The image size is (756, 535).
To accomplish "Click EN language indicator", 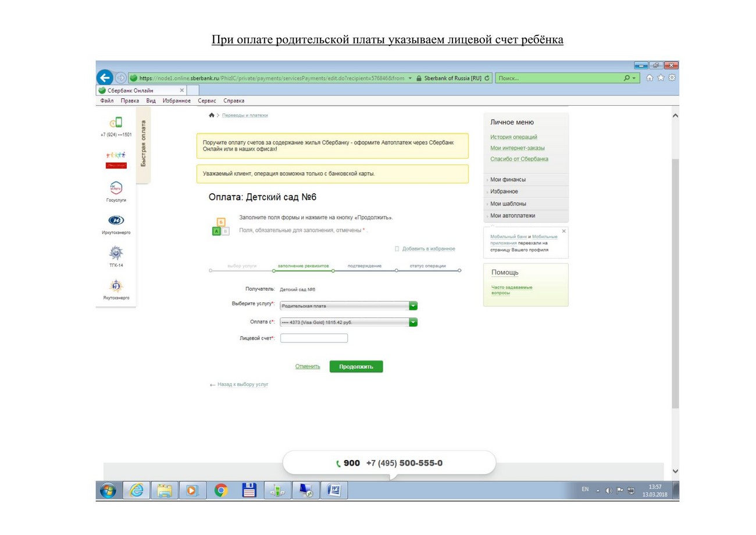I will 586,490.
